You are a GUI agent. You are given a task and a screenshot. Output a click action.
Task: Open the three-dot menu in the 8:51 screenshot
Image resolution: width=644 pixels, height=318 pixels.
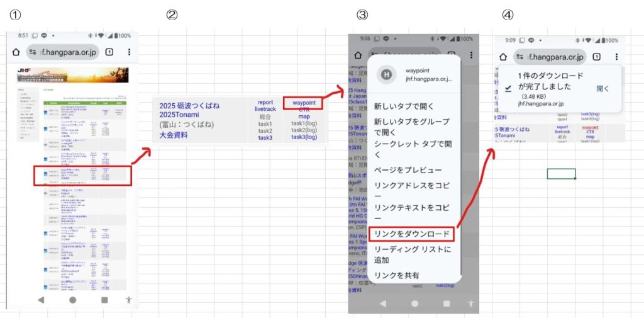pyautogui.click(x=130, y=52)
